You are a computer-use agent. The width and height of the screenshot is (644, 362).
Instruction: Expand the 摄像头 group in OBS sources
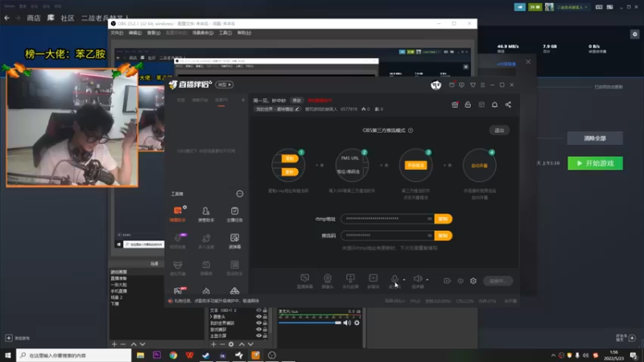pos(211,317)
